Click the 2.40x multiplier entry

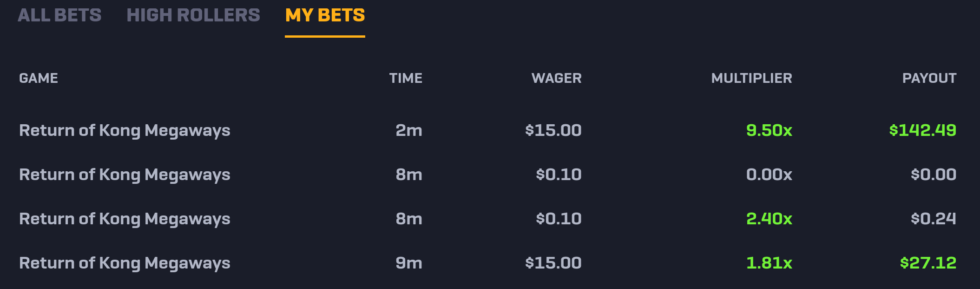[x=769, y=219]
